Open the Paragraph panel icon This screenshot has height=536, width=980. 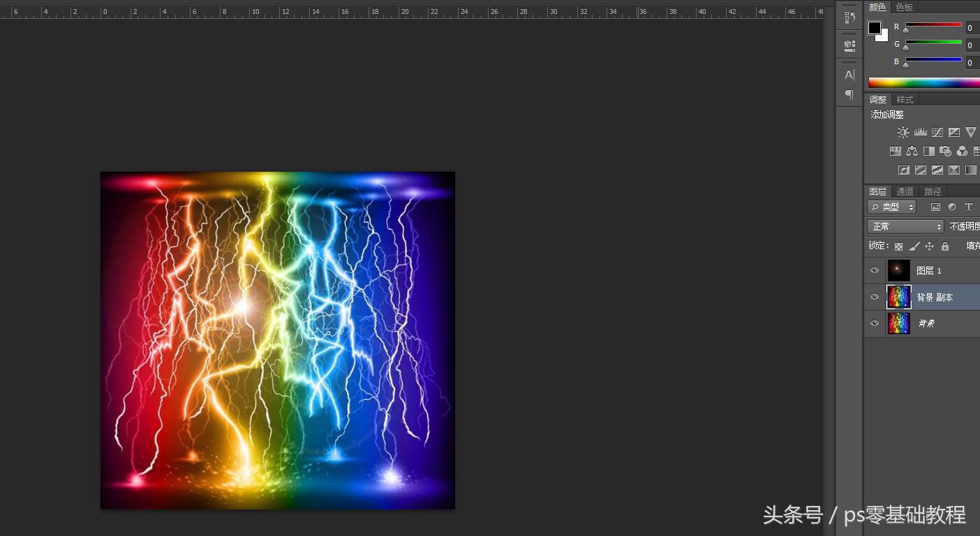coord(849,94)
